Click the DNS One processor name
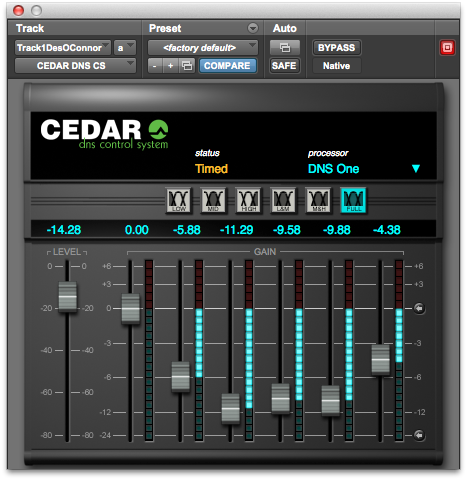The width and height of the screenshot is (467, 480). [333, 169]
